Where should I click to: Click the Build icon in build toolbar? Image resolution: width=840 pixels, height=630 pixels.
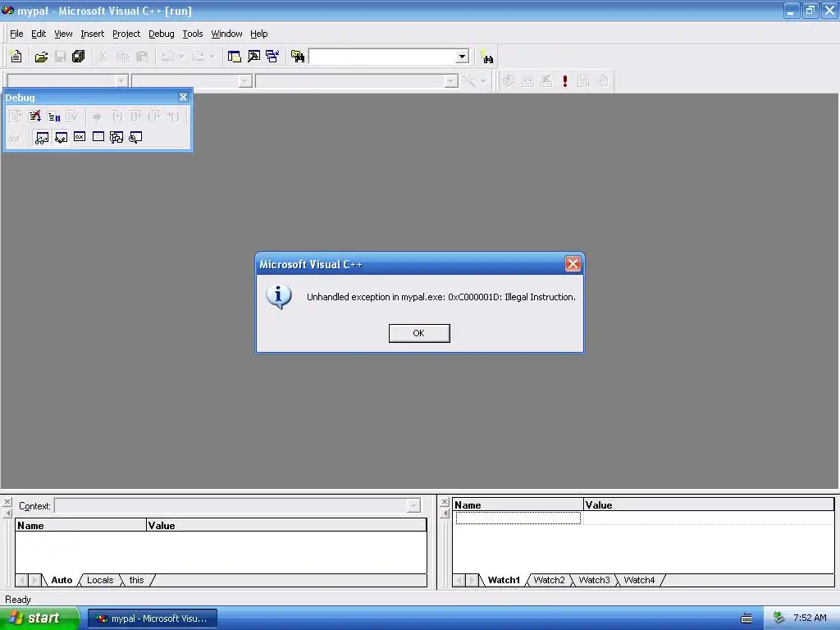tap(527, 81)
